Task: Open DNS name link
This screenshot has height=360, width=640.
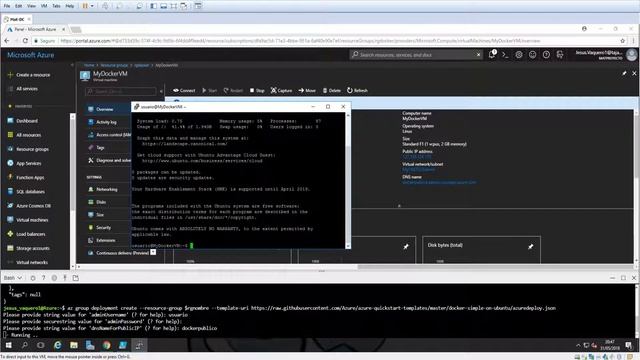Action: tap(439, 182)
